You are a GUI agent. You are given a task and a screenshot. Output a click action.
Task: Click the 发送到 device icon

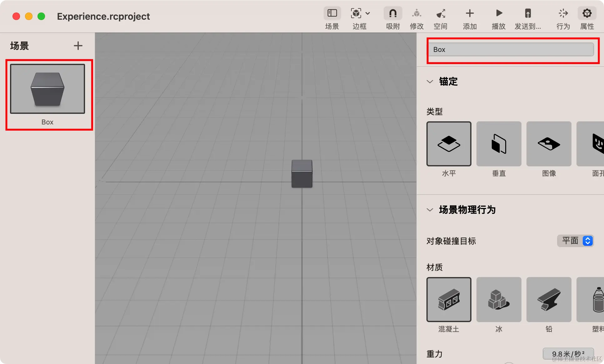coord(528,13)
